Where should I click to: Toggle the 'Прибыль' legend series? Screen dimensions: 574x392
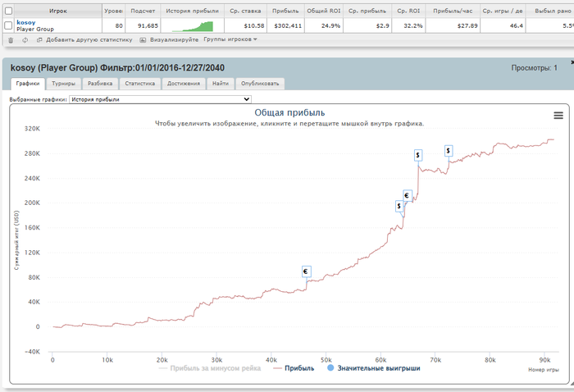click(294, 368)
